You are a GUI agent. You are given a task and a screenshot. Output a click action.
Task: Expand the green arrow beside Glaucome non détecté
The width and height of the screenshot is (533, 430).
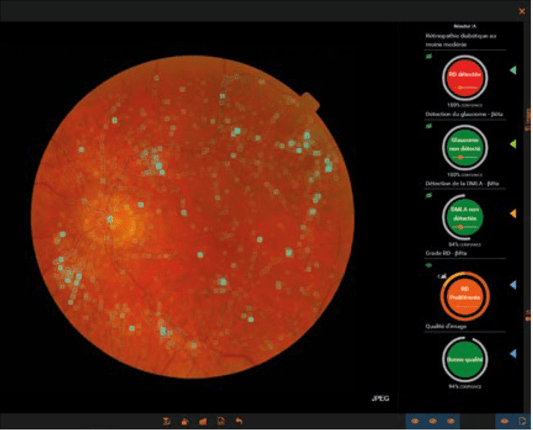[x=513, y=144]
